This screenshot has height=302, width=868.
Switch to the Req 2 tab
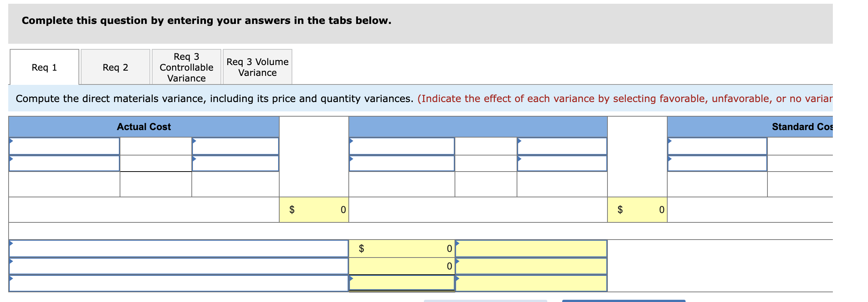pyautogui.click(x=115, y=67)
